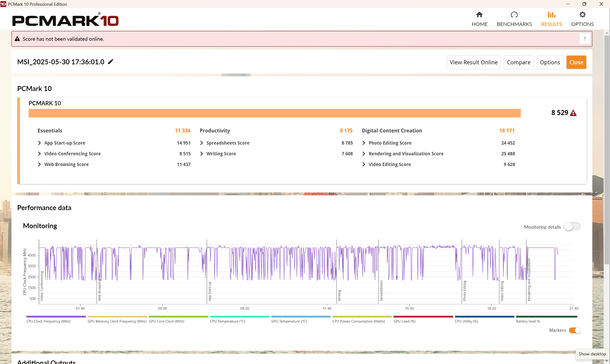Click the result name MSI_2025-05-30 17:36:01.0
610x364 pixels.
[x=61, y=62]
